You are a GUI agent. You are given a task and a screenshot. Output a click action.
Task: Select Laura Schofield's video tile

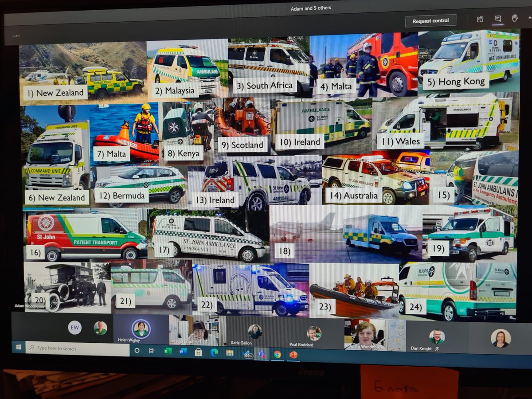[197, 330]
